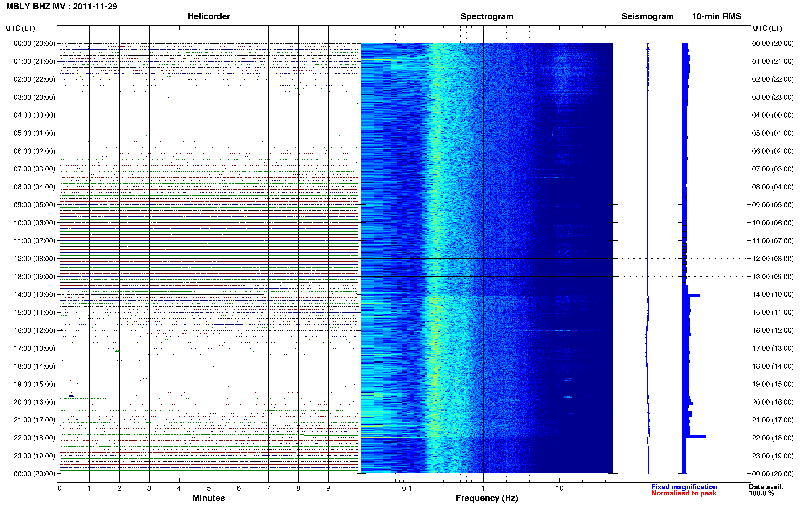
Task: Click the "1" tick label on the frequency axis
Action: (483, 488)
